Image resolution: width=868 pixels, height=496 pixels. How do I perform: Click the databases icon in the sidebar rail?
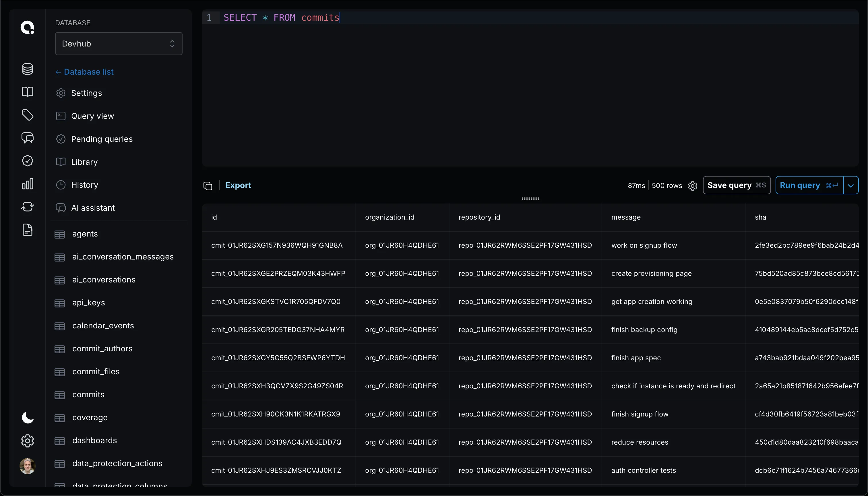point(28,69)
